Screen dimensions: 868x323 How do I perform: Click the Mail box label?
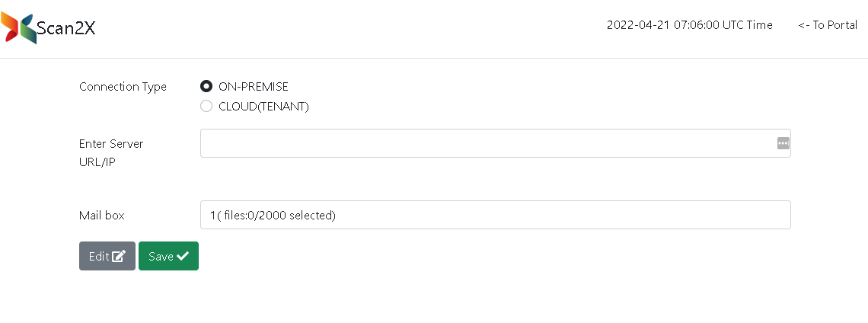pyautogui.click(x=101, y=216)
